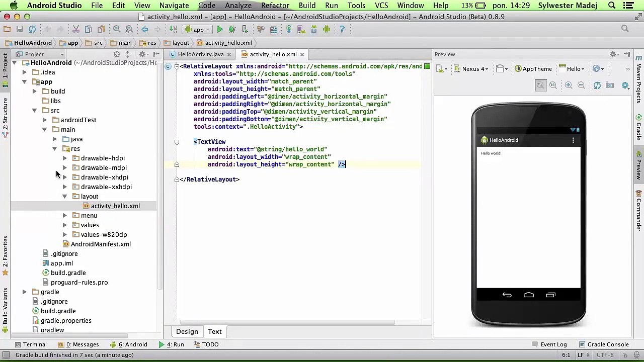This screenshot has width=644, height=362.
Task: Click the Replace toolbar icon
Action: (129, 29)
